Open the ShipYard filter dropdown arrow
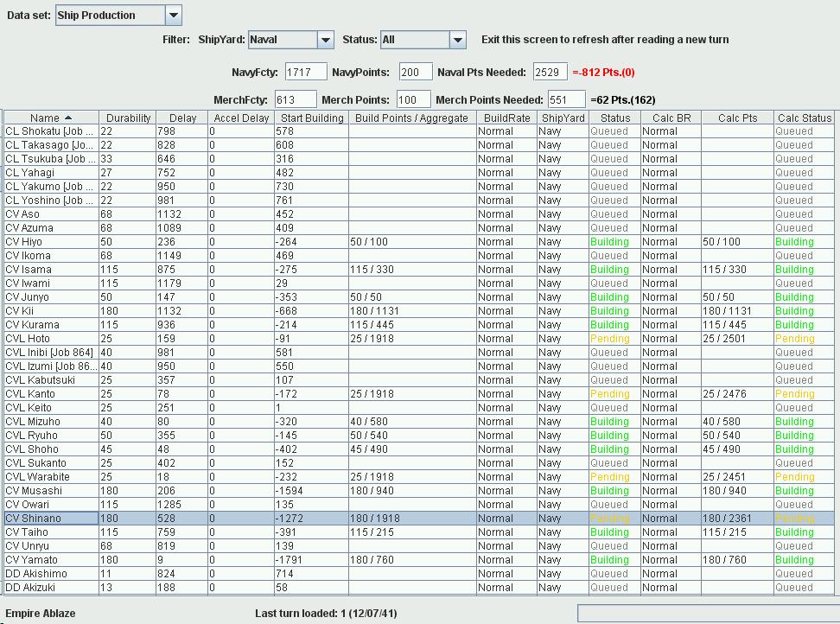840x624 pixels. 325,40
